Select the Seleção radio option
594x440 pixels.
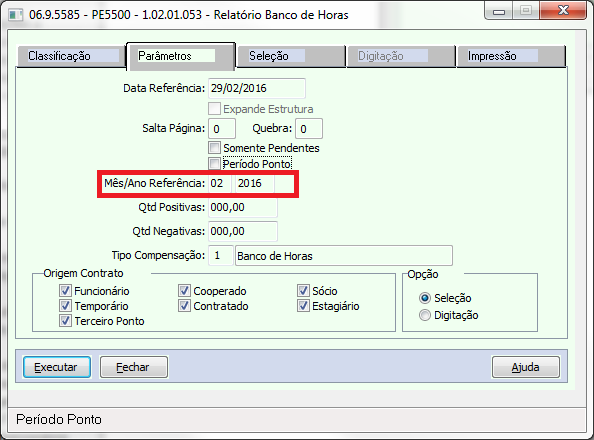click(x=425, y=298)
